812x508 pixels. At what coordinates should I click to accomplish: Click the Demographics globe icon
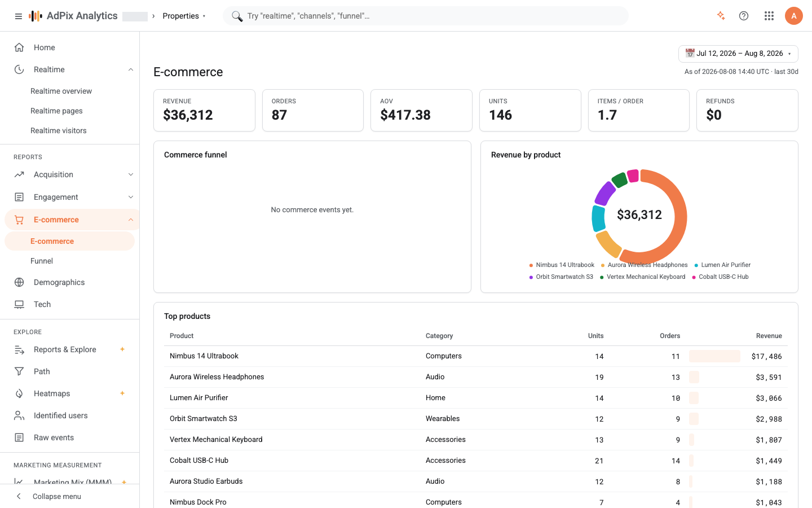tap(19, 282)
